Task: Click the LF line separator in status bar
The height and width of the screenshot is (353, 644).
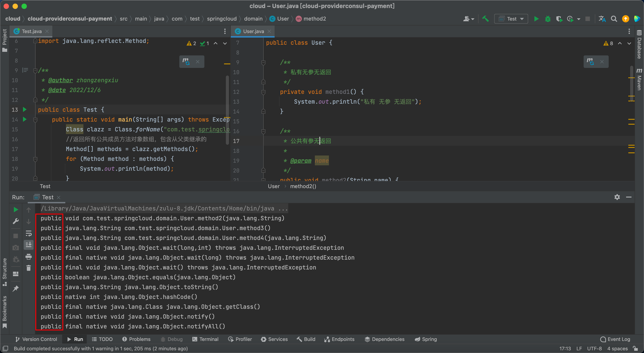Action: point(579,348)
